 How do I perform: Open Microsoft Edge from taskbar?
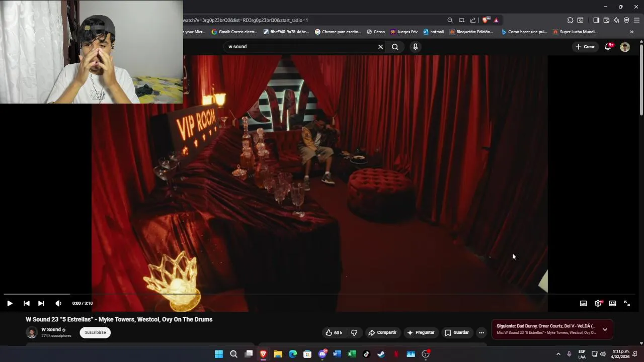pos(293,354)
